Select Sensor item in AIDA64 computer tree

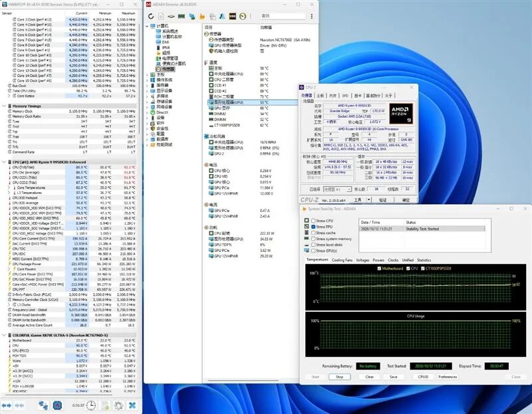tap(165, 69)
